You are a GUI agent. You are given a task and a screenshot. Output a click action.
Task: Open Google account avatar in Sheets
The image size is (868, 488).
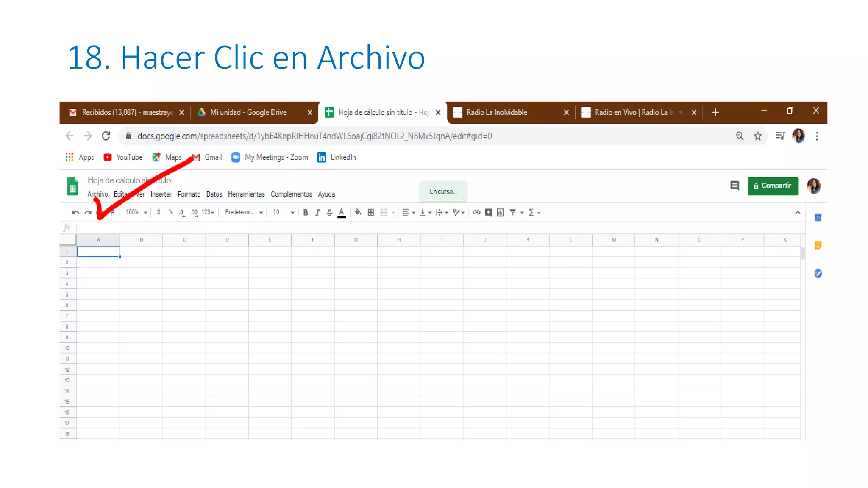pyautogui.click(x=814, y=186)
